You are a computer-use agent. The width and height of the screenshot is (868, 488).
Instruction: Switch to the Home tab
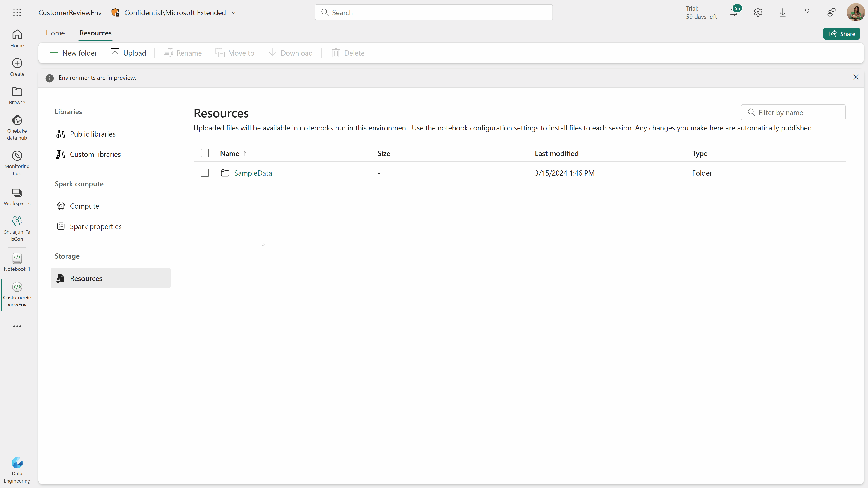[55, 33]
